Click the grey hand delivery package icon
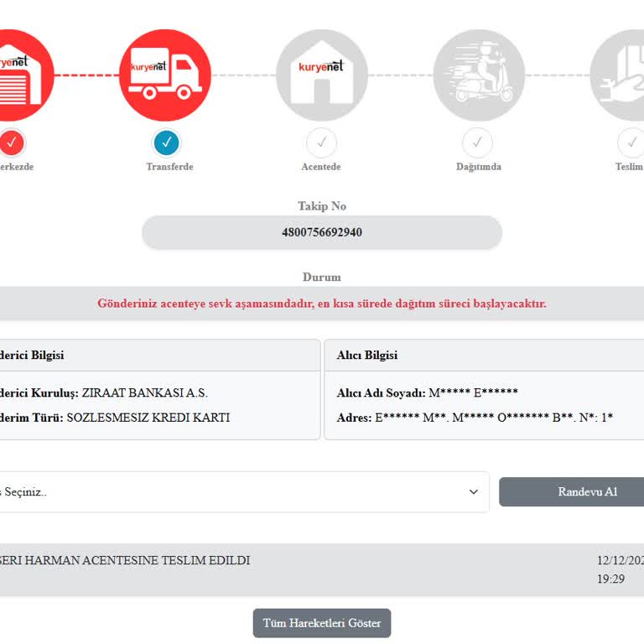Image resolution: width=644 pixels, height=644 pixels. click(617, 75)
